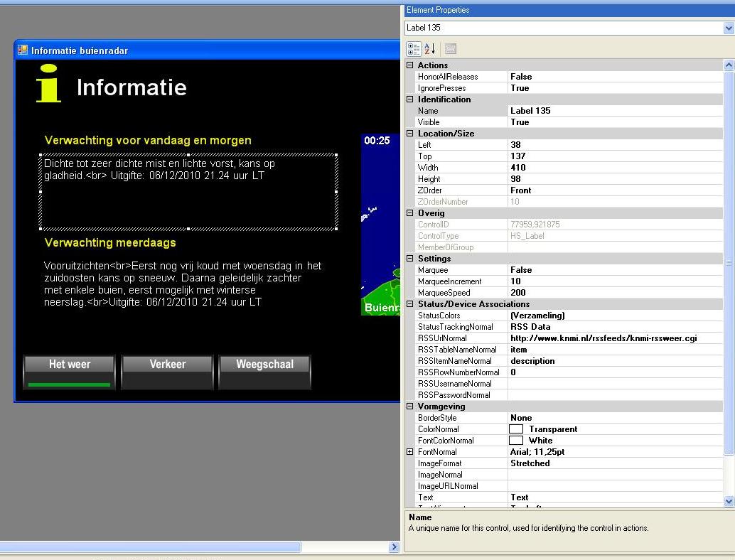
Task: Select the IgnorePresses value True
Action: pyautogui.click(x=616, y=88)
